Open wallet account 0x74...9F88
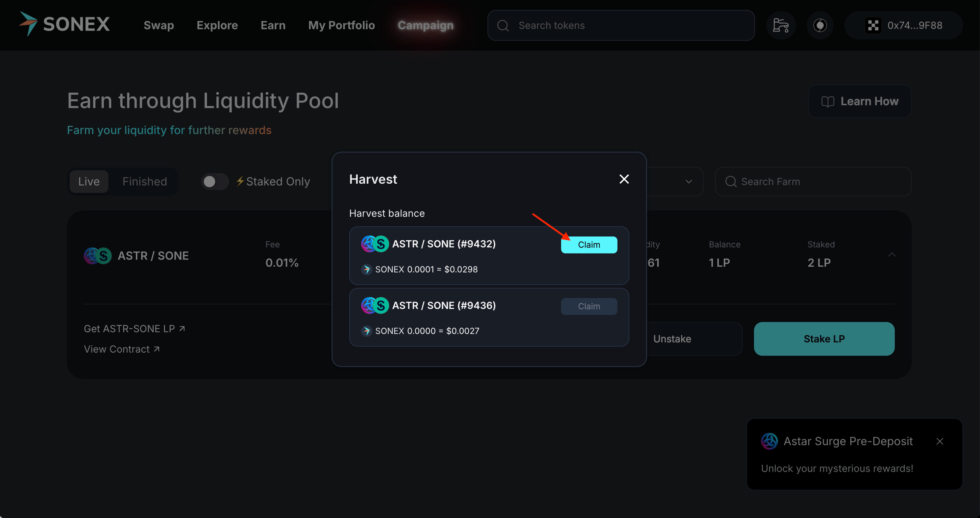 coord(903,26)
